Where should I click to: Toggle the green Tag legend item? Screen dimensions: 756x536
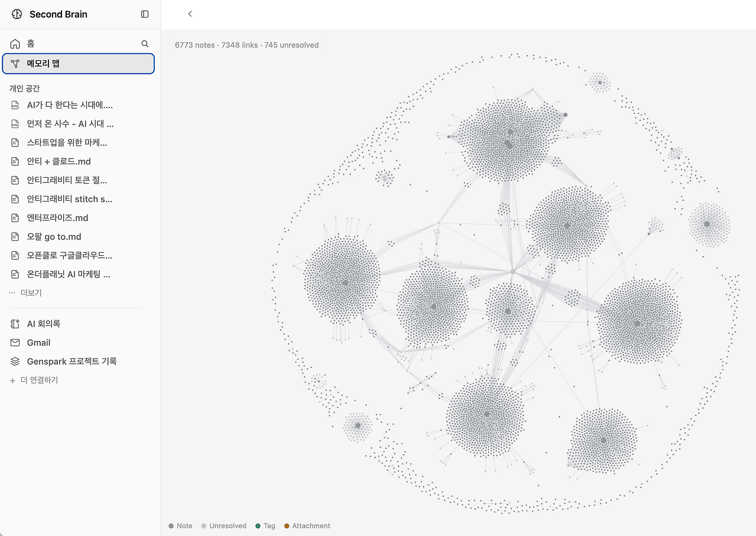point(265,526)
